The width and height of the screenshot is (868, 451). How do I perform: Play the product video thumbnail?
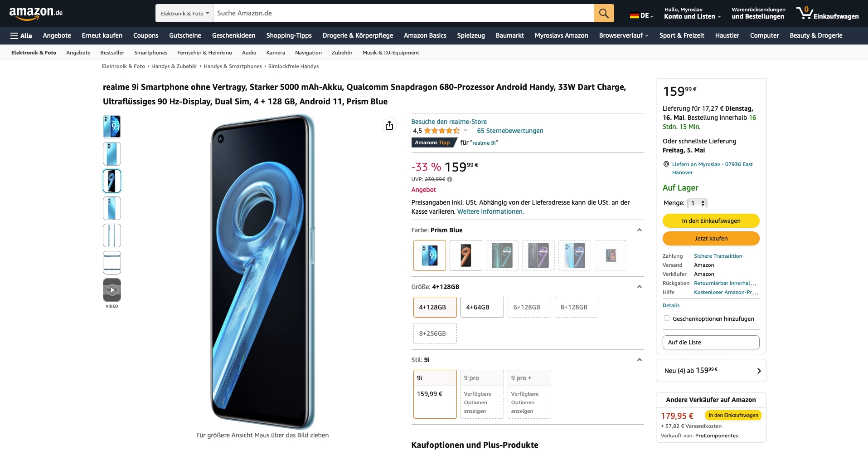112,290
